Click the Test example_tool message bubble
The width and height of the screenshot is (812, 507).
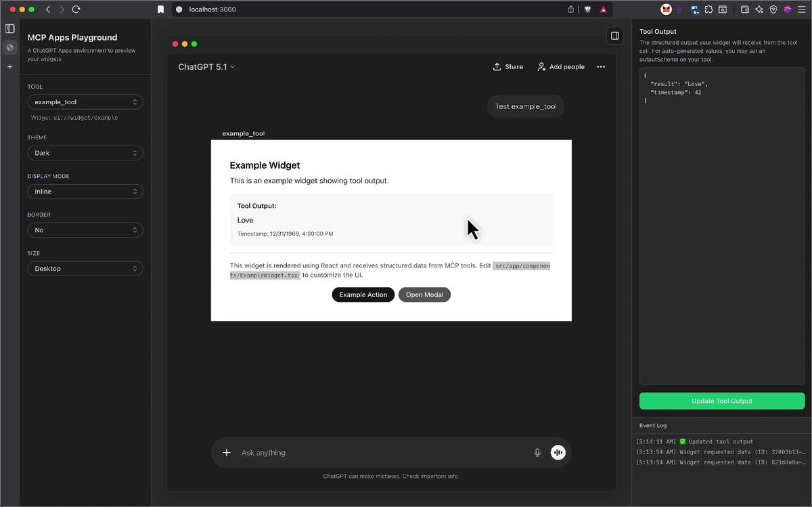[x=526, y=106]
